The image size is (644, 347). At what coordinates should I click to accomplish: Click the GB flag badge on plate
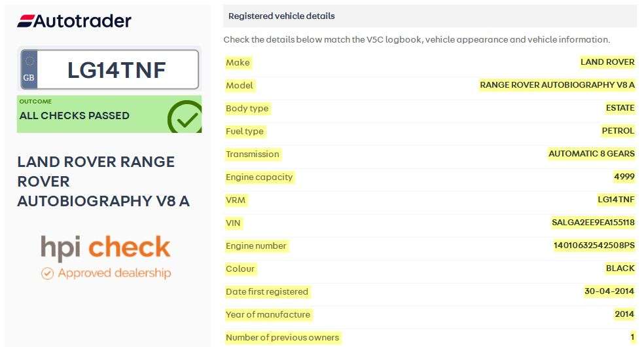click(x=29, y=69)
